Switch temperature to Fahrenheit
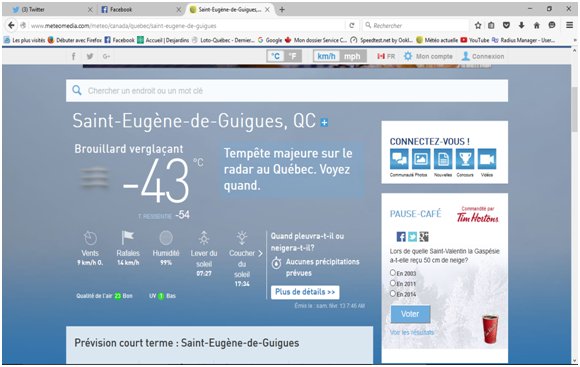580x367 pixels. 293,56
